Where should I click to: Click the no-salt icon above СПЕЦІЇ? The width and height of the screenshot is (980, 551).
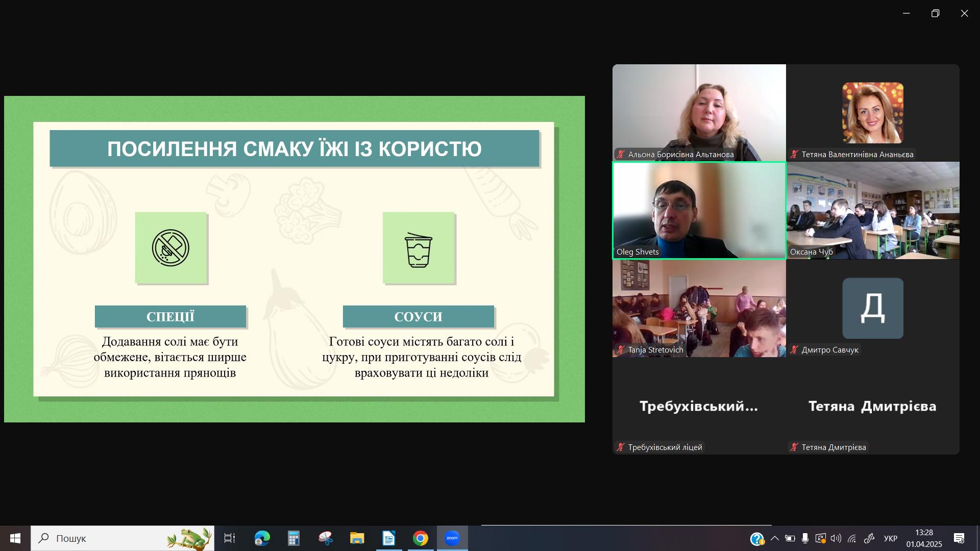click(x=170, y=248)
